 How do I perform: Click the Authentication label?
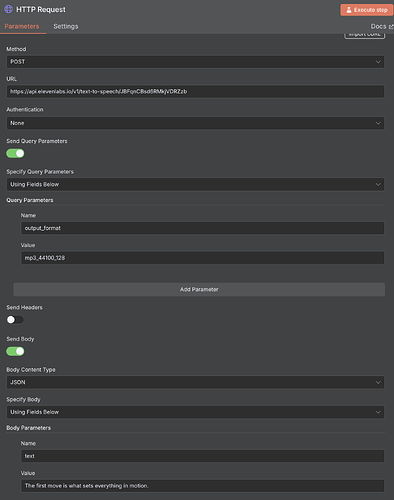[25, 109]
